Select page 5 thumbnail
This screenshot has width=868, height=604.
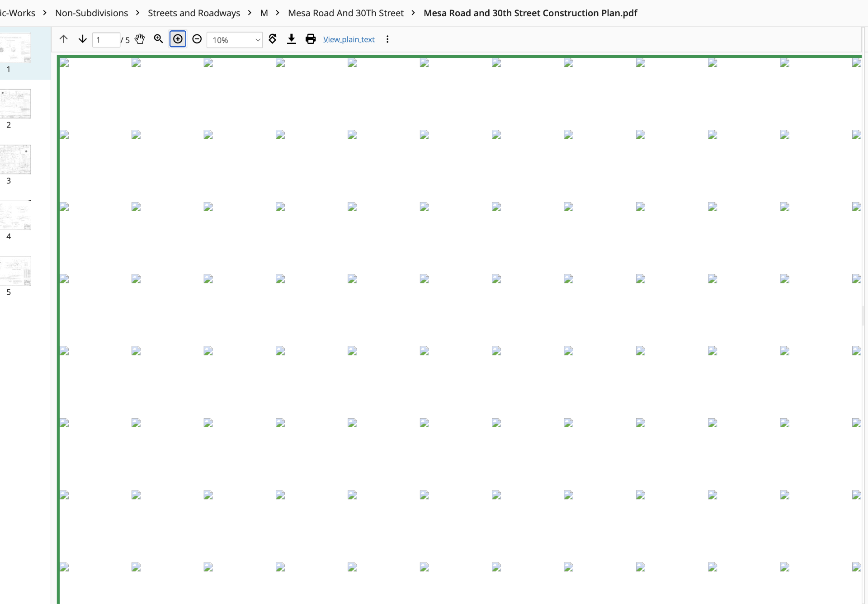[x=16, y=271]
